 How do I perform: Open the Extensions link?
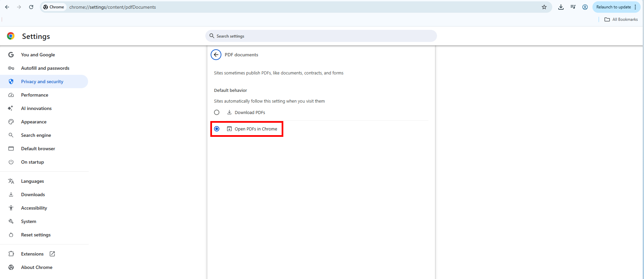(x=44, y=254)
